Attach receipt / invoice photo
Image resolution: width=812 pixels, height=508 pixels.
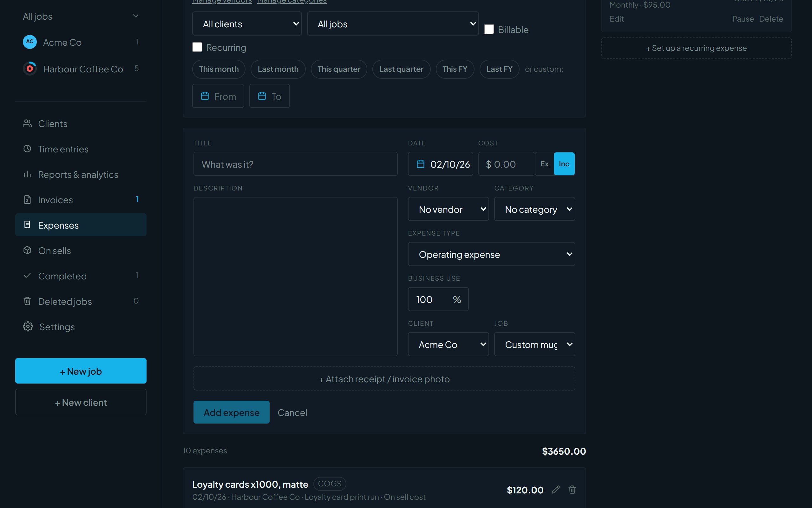coord(384,379)
